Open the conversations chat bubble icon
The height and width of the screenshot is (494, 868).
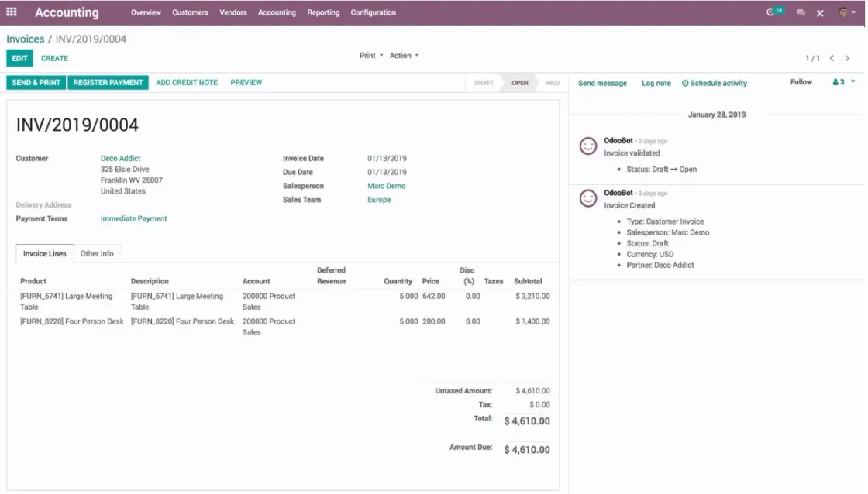coord(801,12)
